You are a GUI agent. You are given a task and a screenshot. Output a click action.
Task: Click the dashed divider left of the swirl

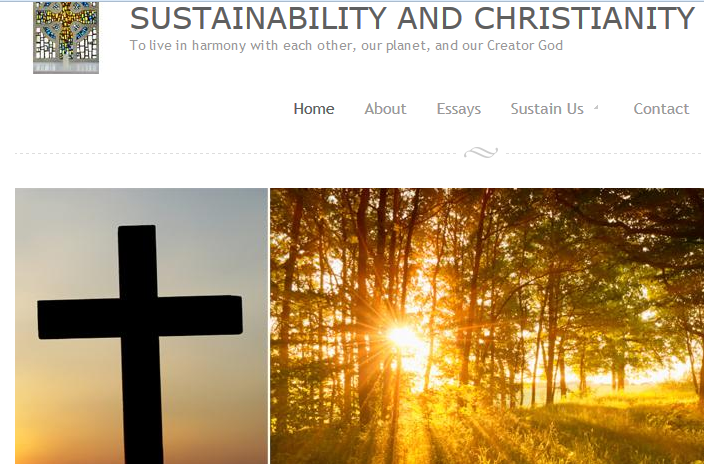(238, 154)
